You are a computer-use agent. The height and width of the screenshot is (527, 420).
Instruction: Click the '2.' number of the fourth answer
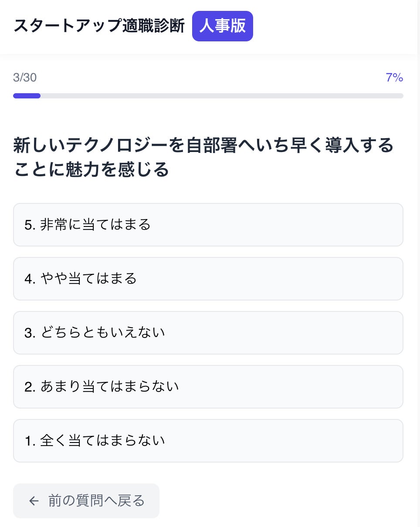tap(30, 387)
